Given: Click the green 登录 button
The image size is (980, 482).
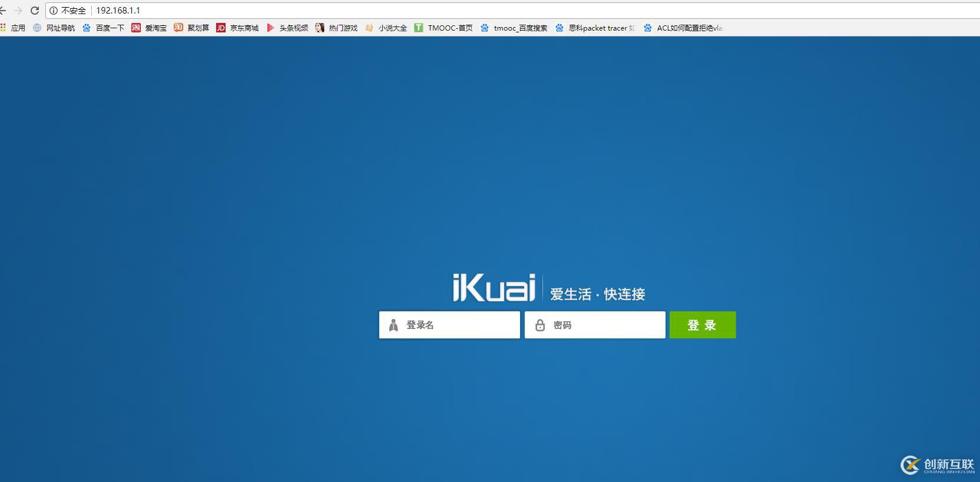Looking at the screenshot, I should (x=703, y=325).
